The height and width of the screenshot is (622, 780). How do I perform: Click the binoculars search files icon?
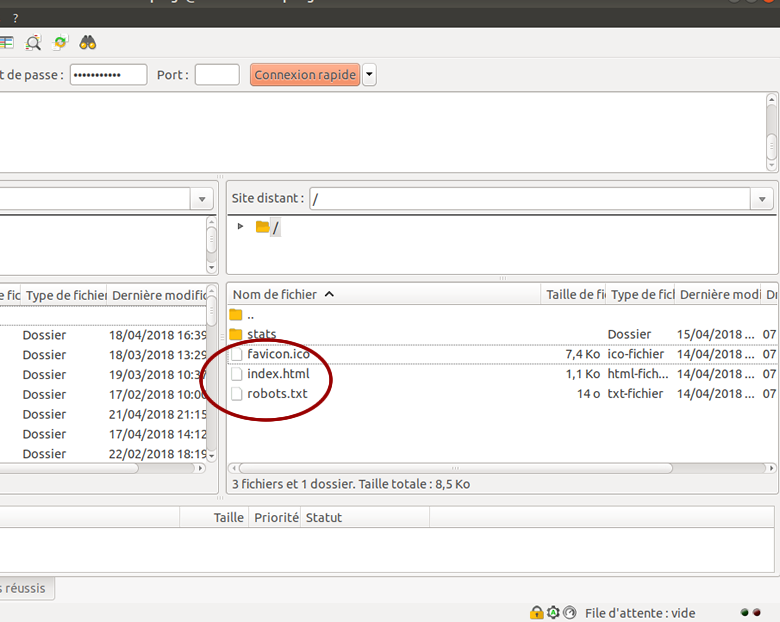coord(88,43)
